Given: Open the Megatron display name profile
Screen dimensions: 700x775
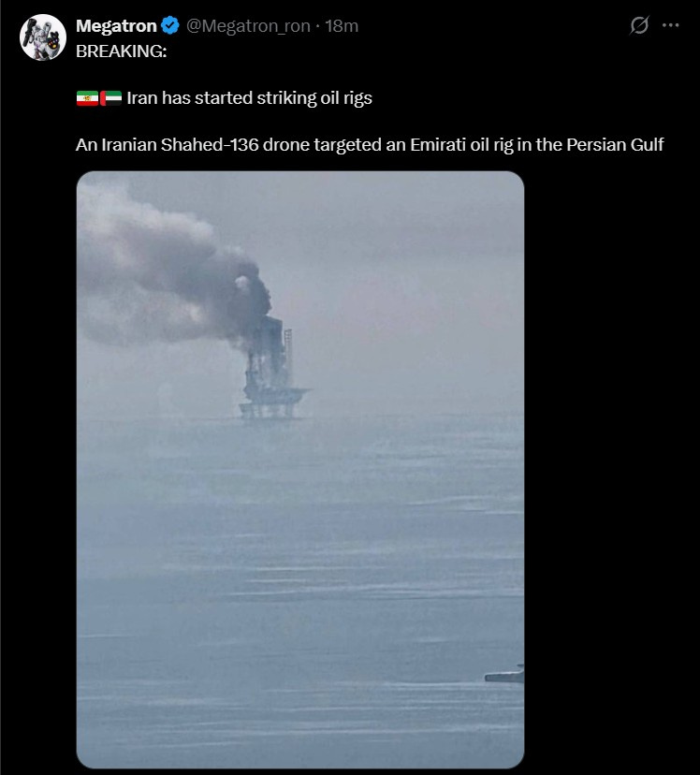Looking at the screenshot, I should pyautogui.click(x=116, y=25).
